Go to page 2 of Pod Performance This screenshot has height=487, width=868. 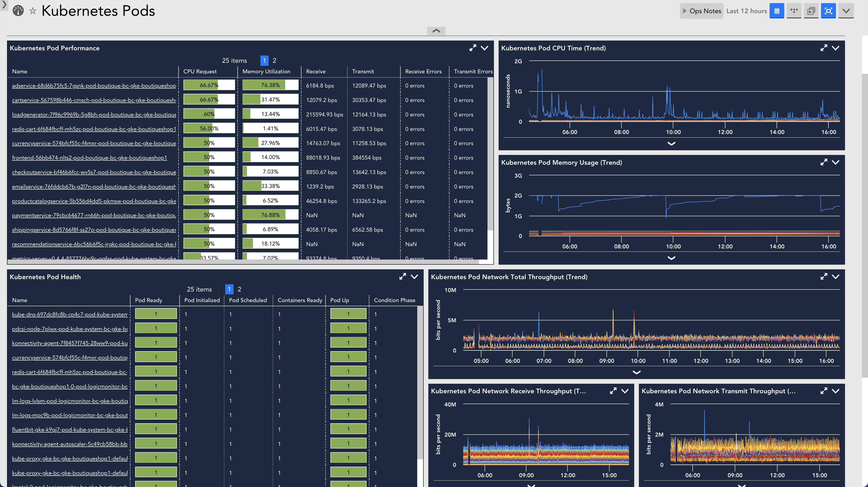click(x=274, y=61)
